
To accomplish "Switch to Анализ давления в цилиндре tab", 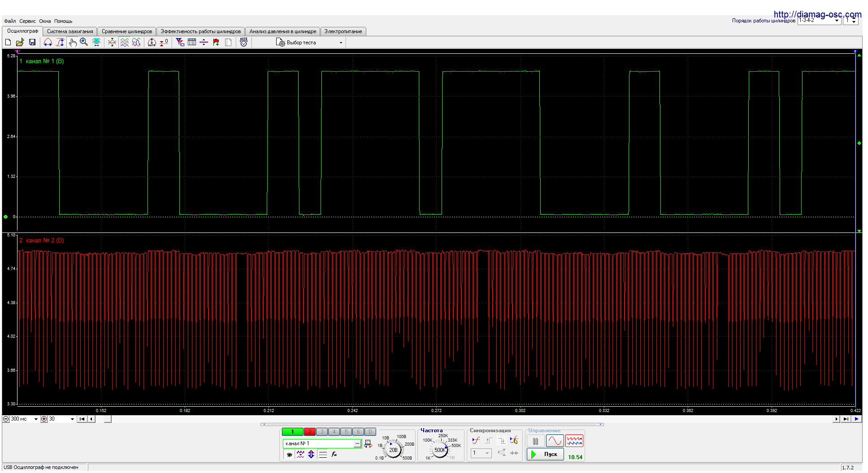I will 283,31.
